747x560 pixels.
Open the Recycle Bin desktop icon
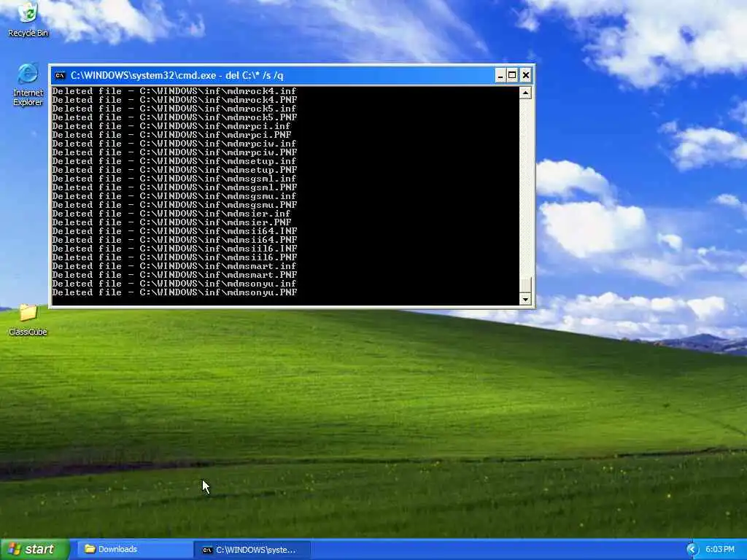coord(28,20)
